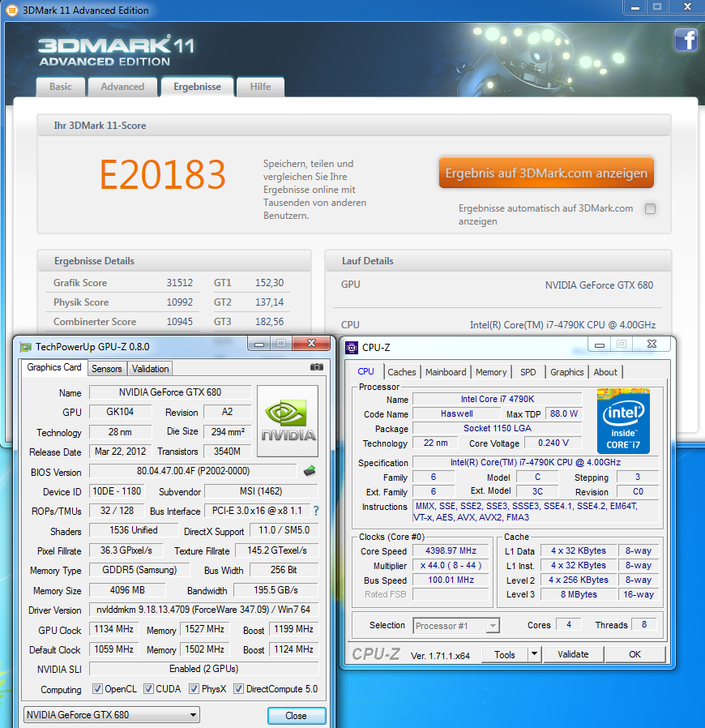
Task: Click the Bus Interface question mark icon
Action: pyautogui.click(x=316, y=512)
